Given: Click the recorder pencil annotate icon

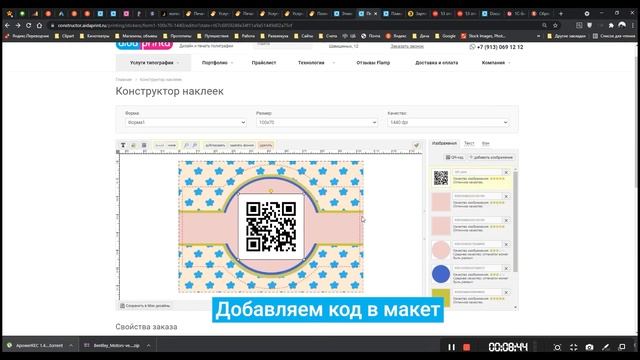Looking at the screenshot, I should pyautogui.click(x=606, y=347).
